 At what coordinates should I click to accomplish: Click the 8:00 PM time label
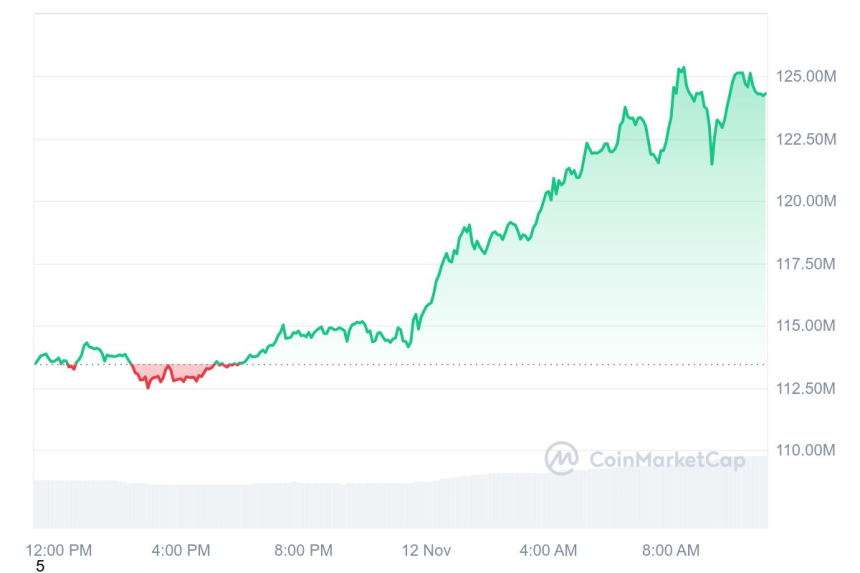[x=303, y=550]
